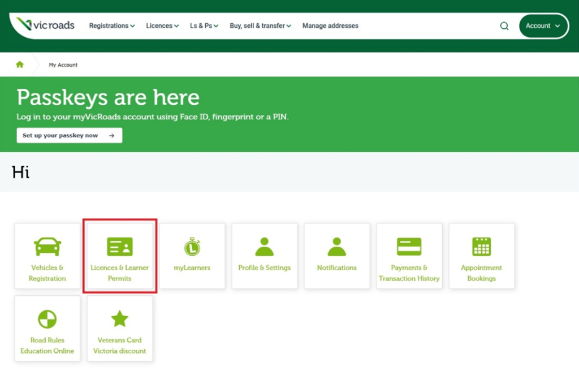
Task: Open Appointment Bookings calendar icon
Action: pos(482,245)
